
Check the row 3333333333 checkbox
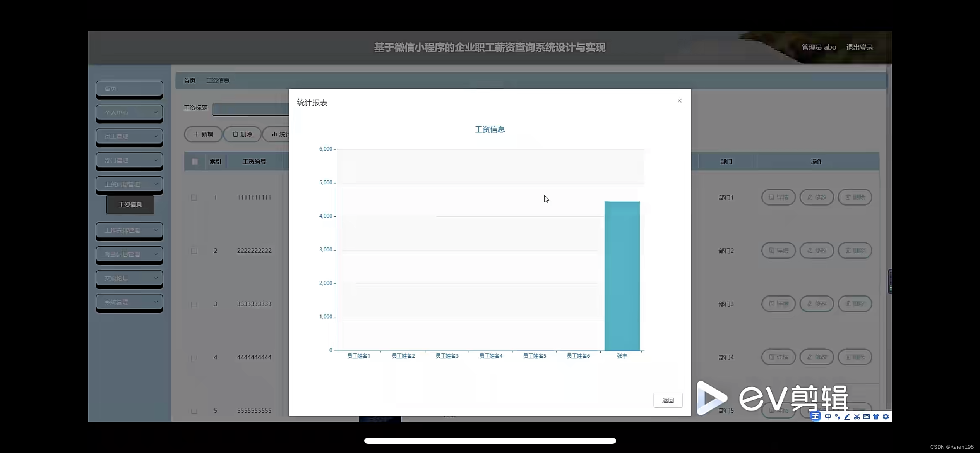coord(194,304)
